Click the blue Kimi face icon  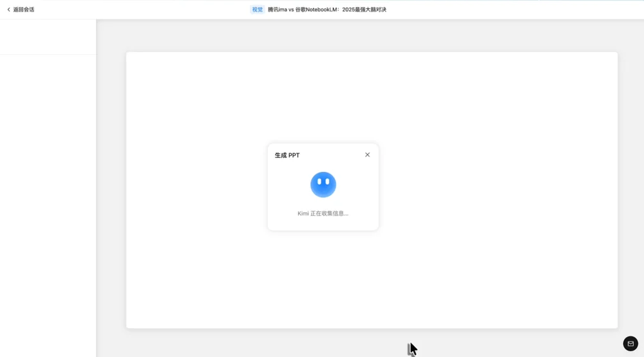(x=323, y=184)
